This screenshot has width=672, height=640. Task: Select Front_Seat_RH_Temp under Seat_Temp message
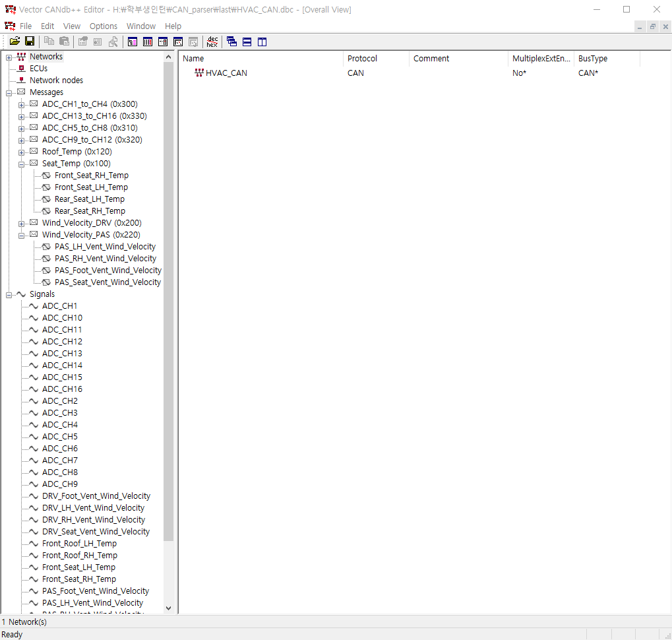point(91,176)
